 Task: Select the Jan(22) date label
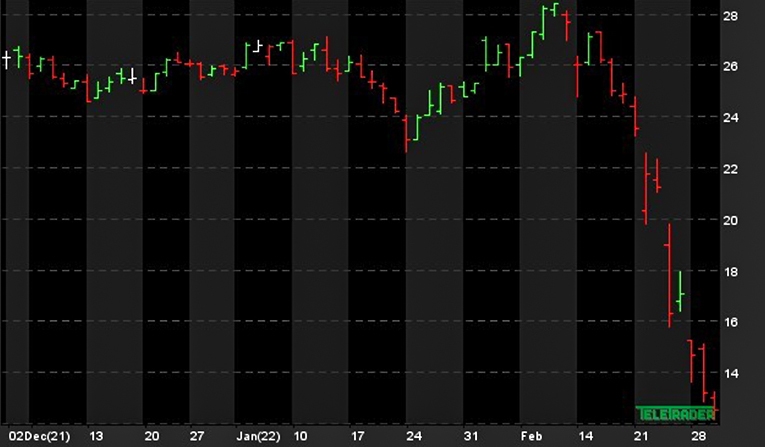tap(259, 436)
